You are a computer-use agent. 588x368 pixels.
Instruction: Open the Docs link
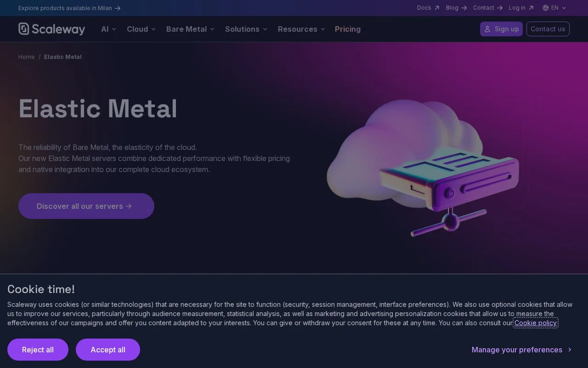(x=428, y=8)
